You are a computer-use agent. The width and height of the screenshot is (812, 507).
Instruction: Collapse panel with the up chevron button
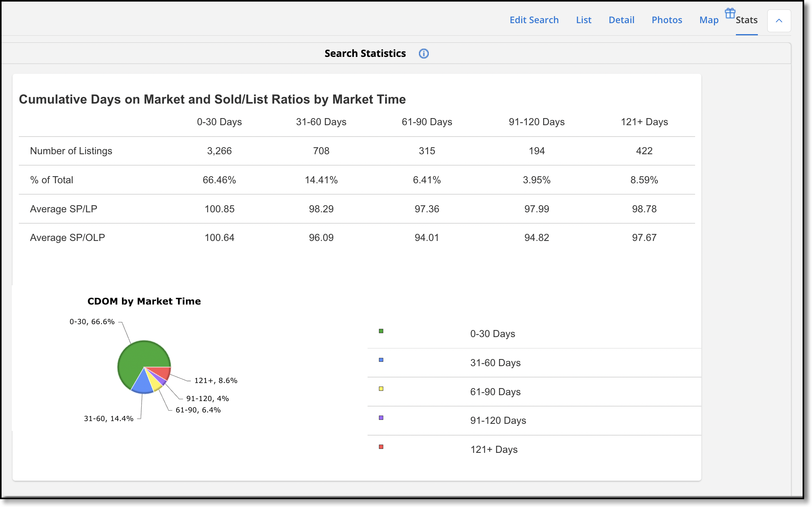coord(779,21)
